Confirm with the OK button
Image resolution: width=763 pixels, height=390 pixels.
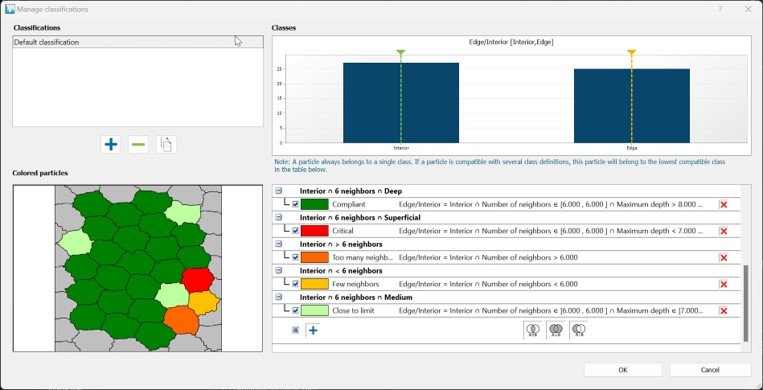623,370
